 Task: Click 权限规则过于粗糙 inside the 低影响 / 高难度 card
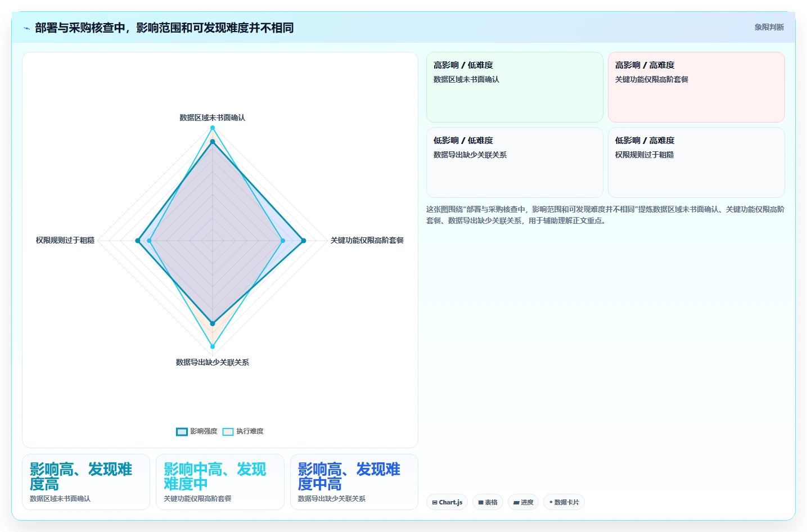644,155
